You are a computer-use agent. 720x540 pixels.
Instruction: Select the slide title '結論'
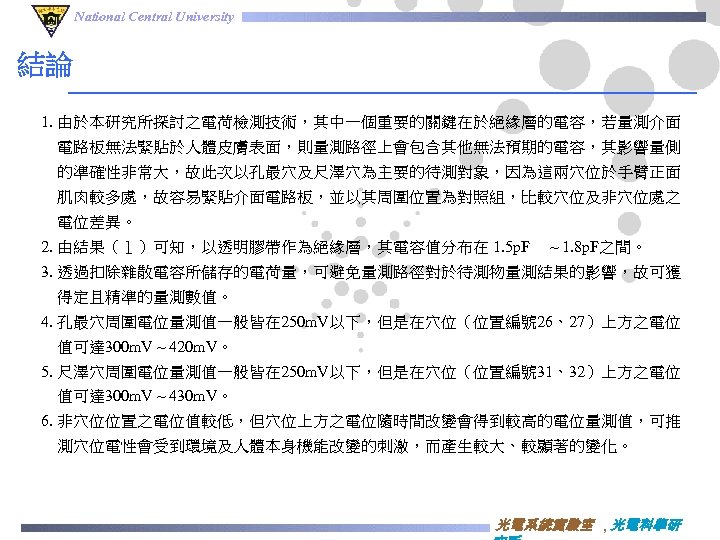tap(45, 64)
